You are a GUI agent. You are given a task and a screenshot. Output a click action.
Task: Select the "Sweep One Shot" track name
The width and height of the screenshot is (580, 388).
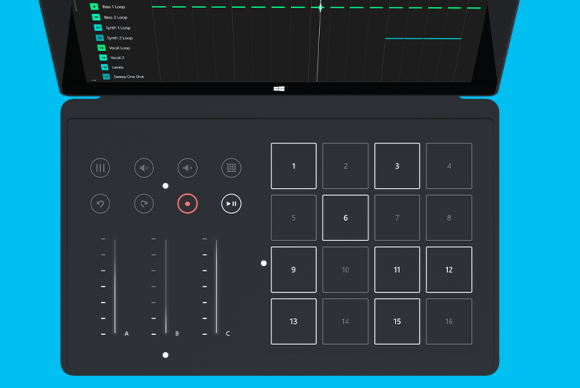[x=129, y=77]
